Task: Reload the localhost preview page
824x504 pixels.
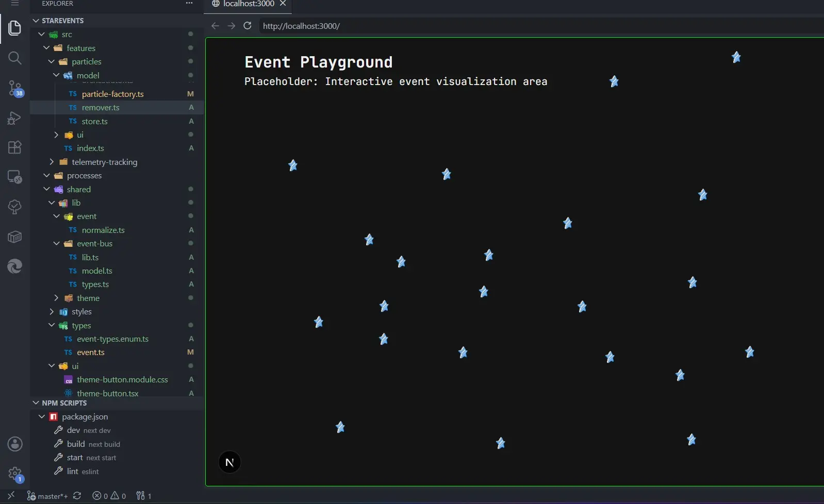Action: click(x=248, y=26)
